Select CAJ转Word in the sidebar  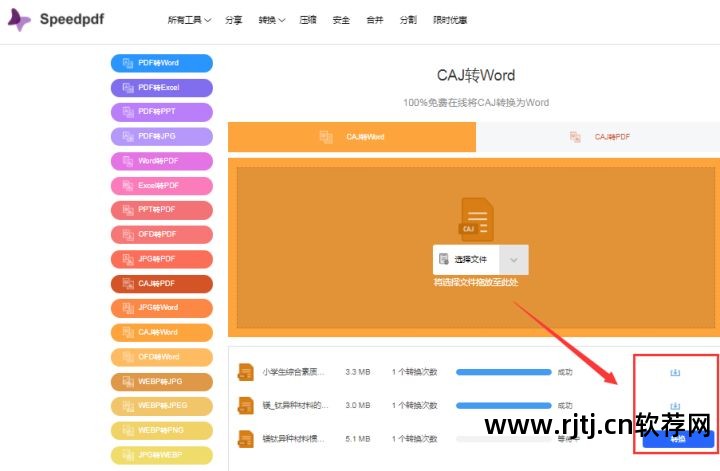point(162,332)
